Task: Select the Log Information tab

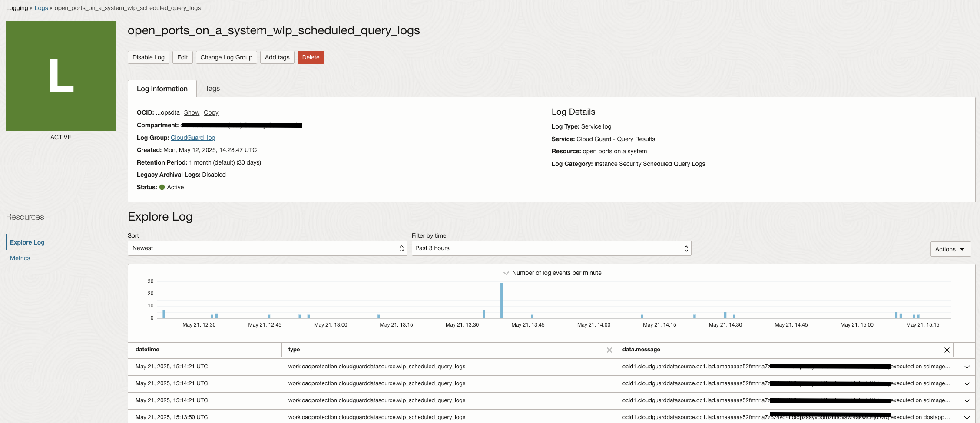Action: pyautogui.click(x=162, y=88)
